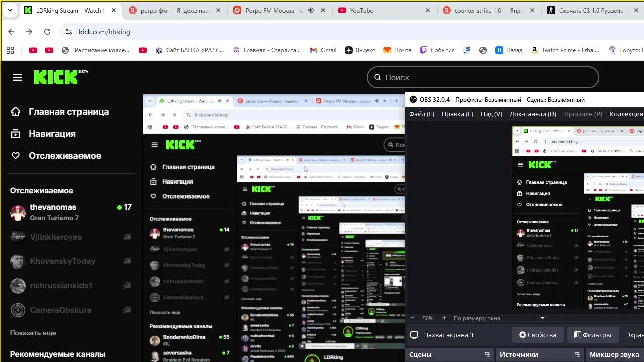Float the Сцены dock panel in OBS
This screenshot has width=644, height=362.
[x=487, y=354]
